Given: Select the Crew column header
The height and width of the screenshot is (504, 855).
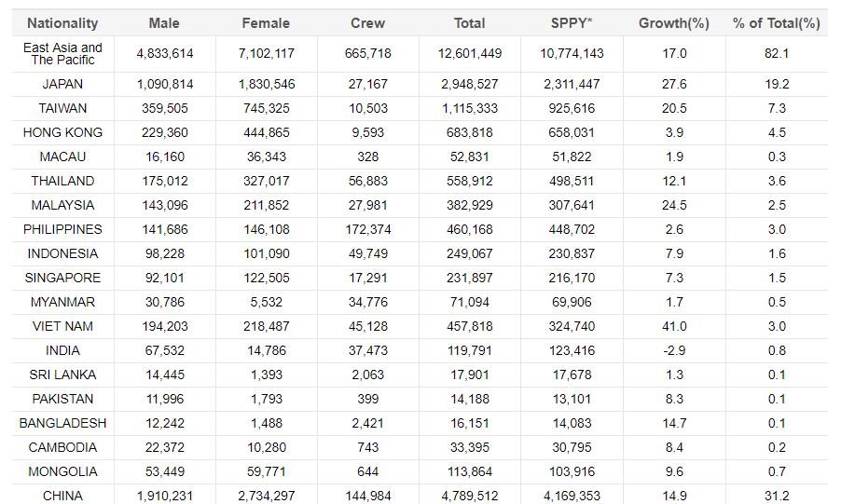Looking at the screenshot, I should pyautogui.click(x=368, y=23).
